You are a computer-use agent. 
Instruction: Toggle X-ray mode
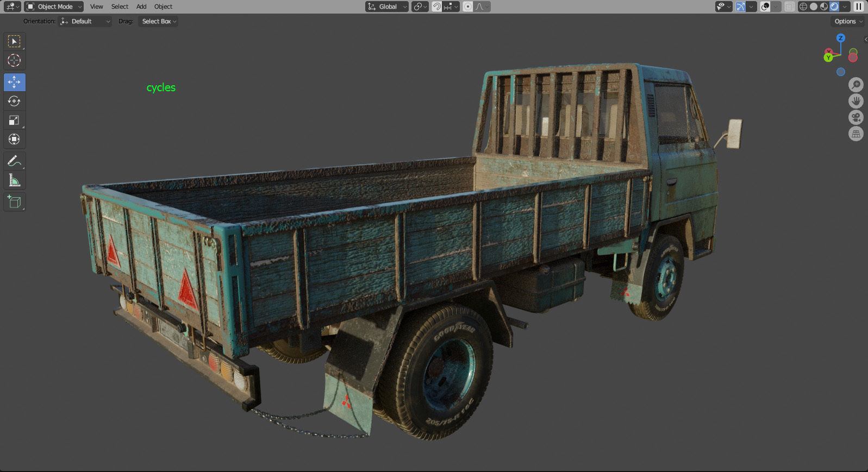790,7
